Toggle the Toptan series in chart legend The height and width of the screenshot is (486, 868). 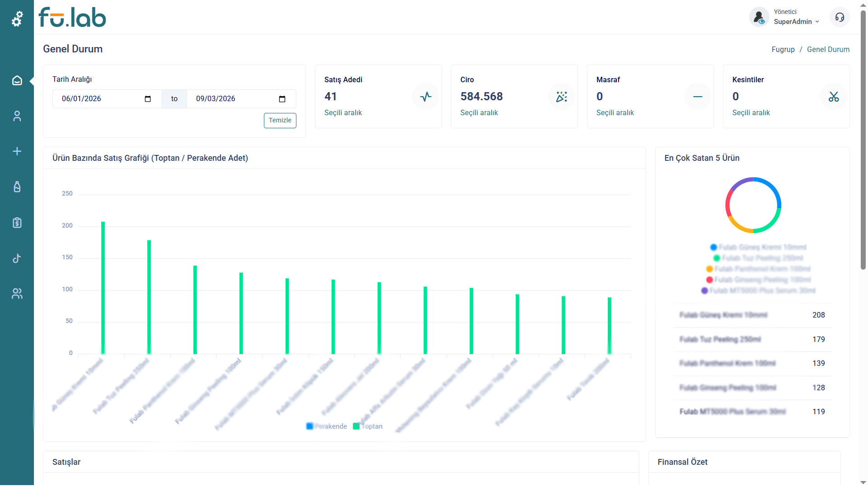(x=368, y=426)
